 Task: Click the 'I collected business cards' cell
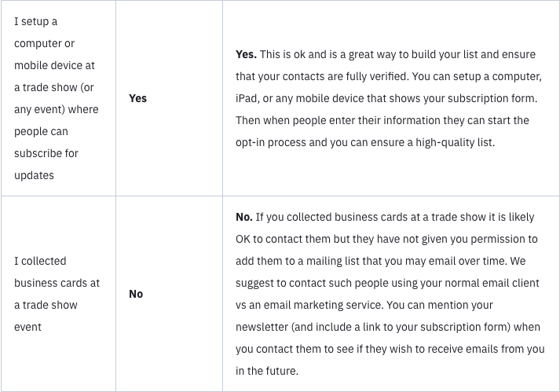[x=58, y=294]
